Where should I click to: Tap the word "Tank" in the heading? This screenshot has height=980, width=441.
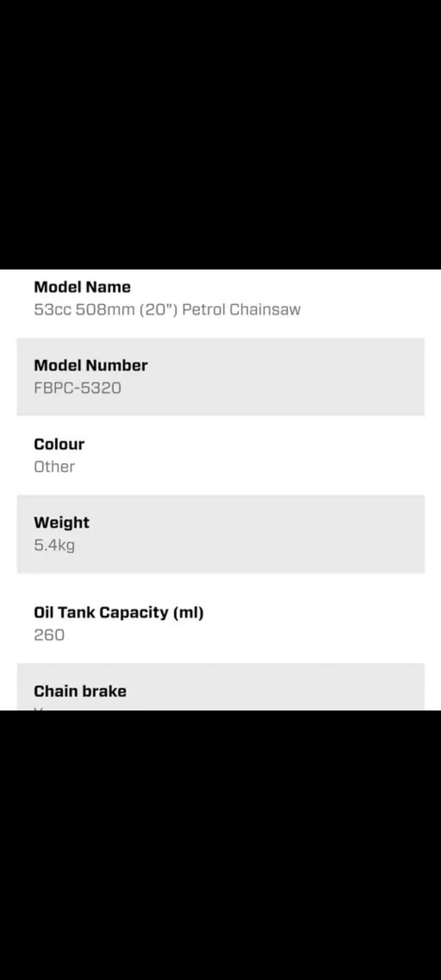pos(76,612)
